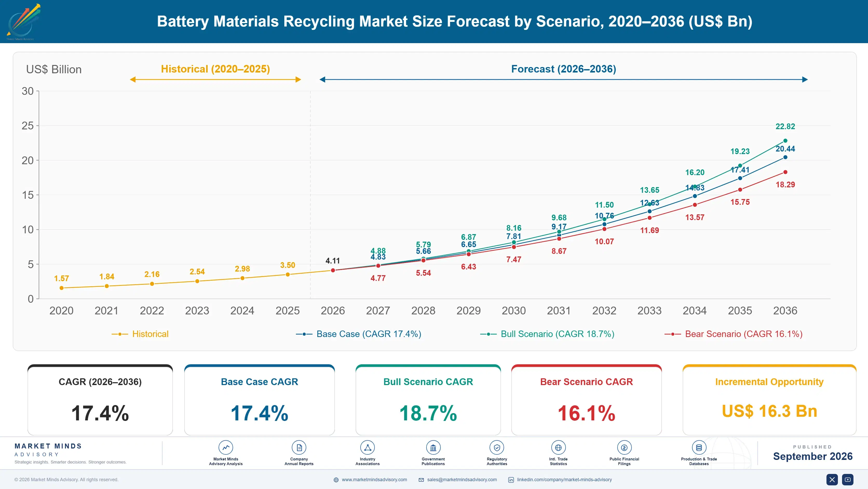
Task: Click the Bull Scenario (CAGR 18.7%) legend entry
Action: [547, 334]
